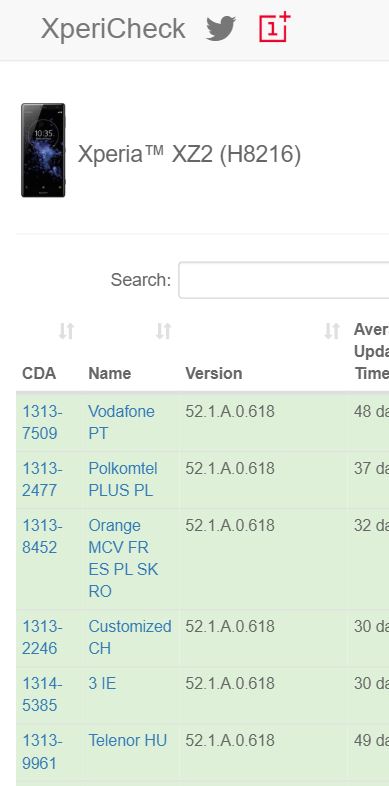Open CDA link 1313-2246
The width and height of the screenshot is (389, 786).
(42, 637)
